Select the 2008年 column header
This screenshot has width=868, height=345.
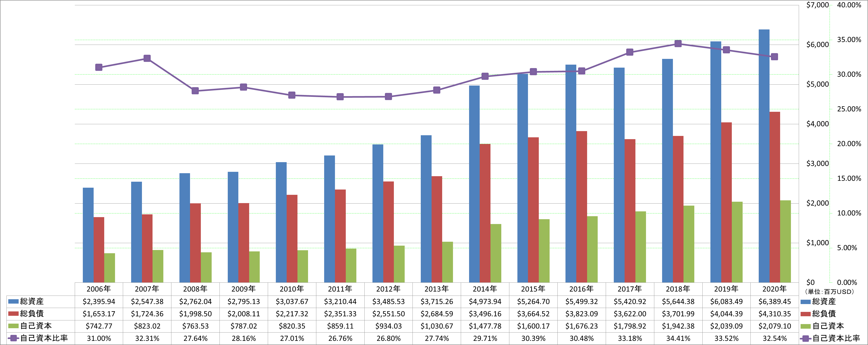(196, 289)
